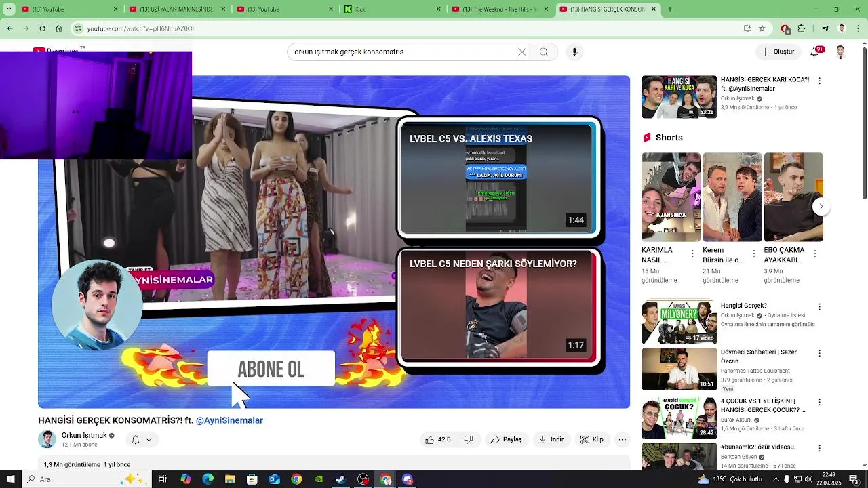Click the ABONE OL end screen button
Image resolution: width=868 pixels, height=488 pixels.
click(x=271, y=369)
